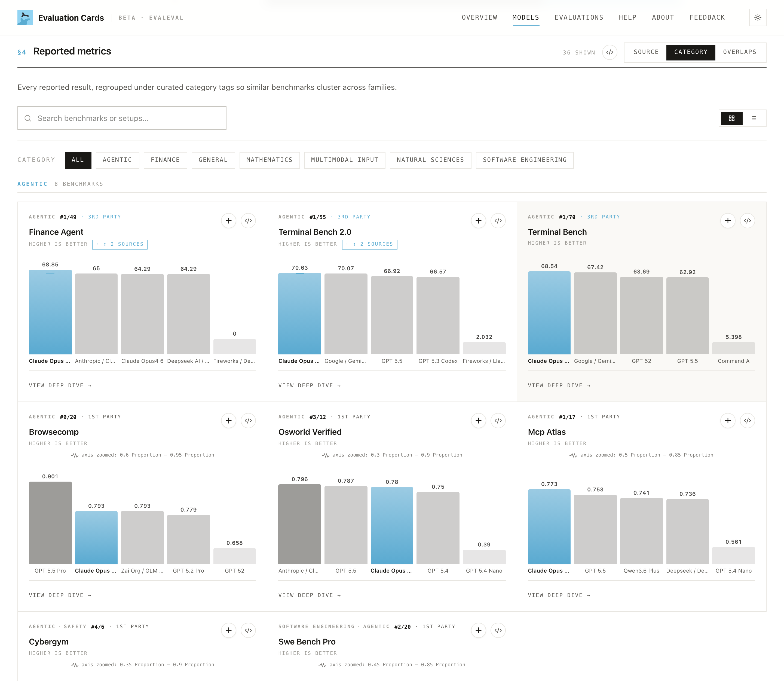Filter by Software Engineering category
The width and height of the screenshot is (784, 681).
click(x=525, y=160)
